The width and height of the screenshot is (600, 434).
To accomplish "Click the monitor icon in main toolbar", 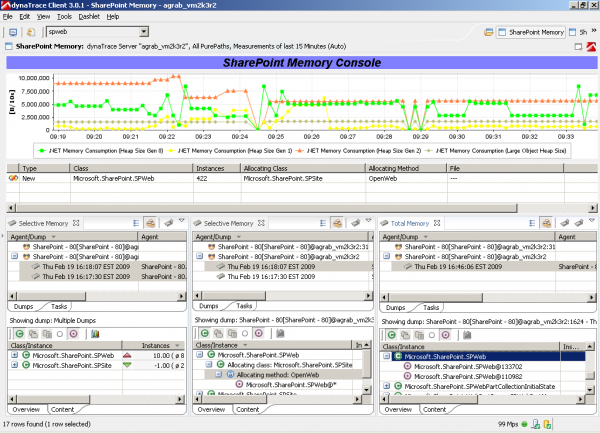I will click(13, 32).
